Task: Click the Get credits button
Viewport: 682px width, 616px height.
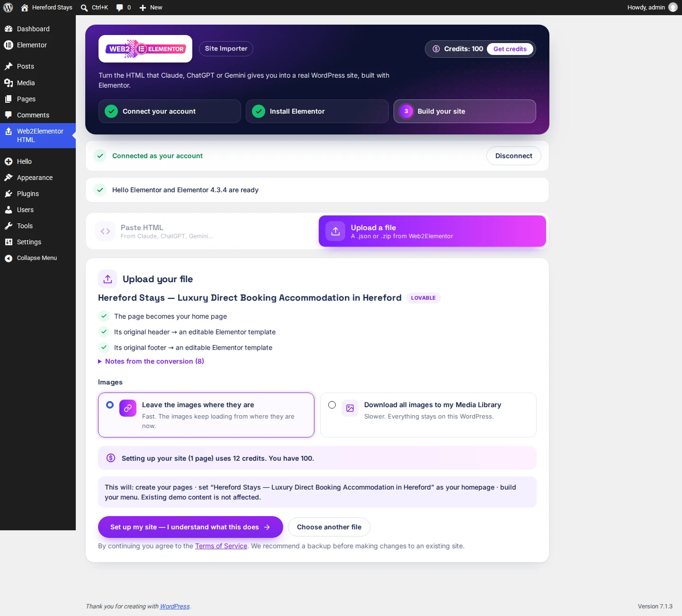Action: click(510, 49)
